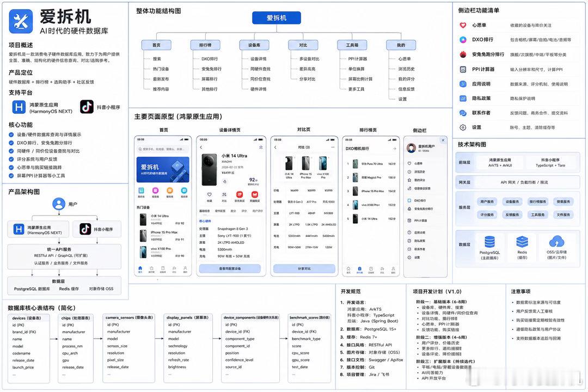The height and width of the screenshot is (392, 588).
Task: Click the 排行榜 node in 整体功能结构图
Action: point(205,45)
